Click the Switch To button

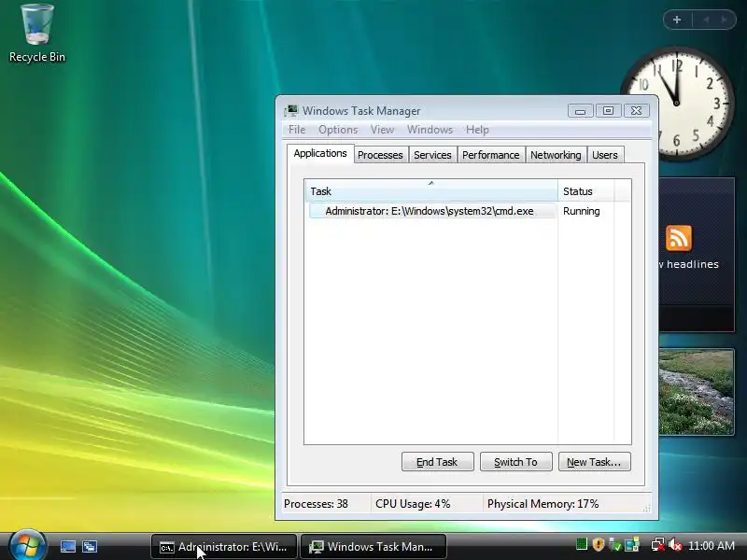point(516,462)
